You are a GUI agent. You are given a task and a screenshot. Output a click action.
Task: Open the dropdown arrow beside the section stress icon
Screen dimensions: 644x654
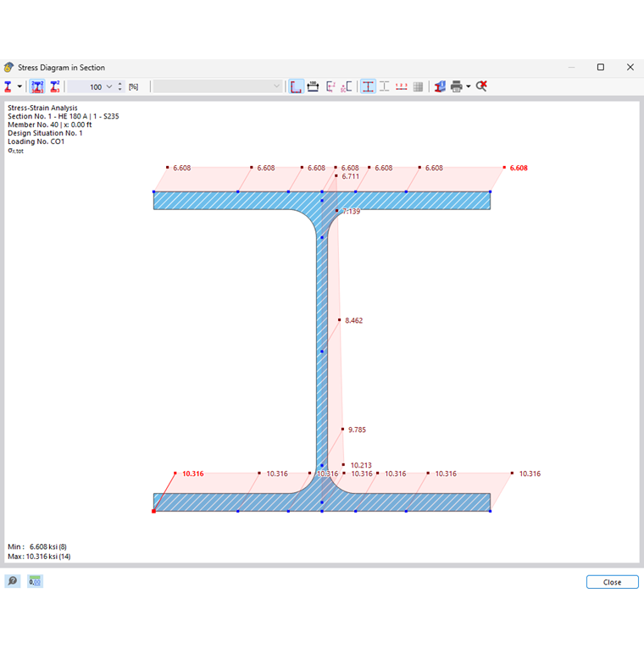19,86
